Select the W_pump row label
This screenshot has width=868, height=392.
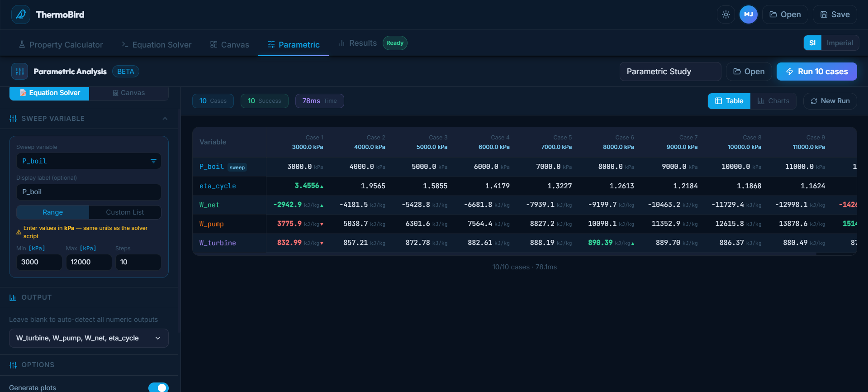tap(212, 224)
